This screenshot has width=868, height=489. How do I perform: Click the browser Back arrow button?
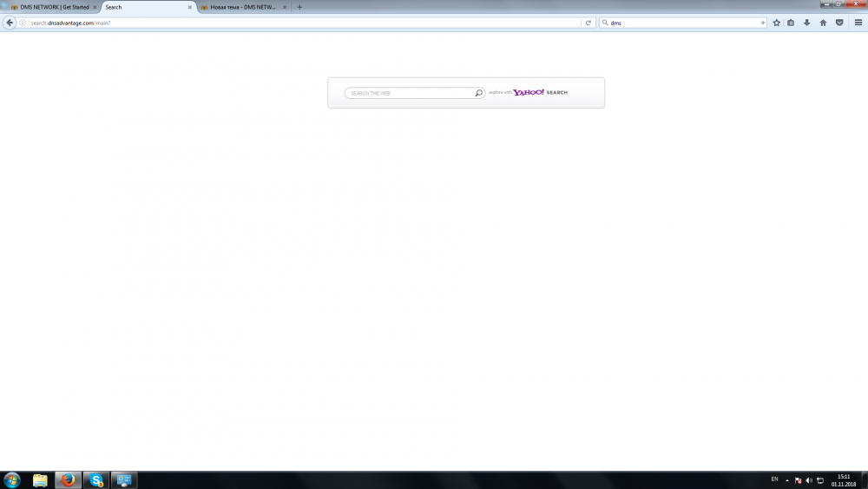(10, 23)
